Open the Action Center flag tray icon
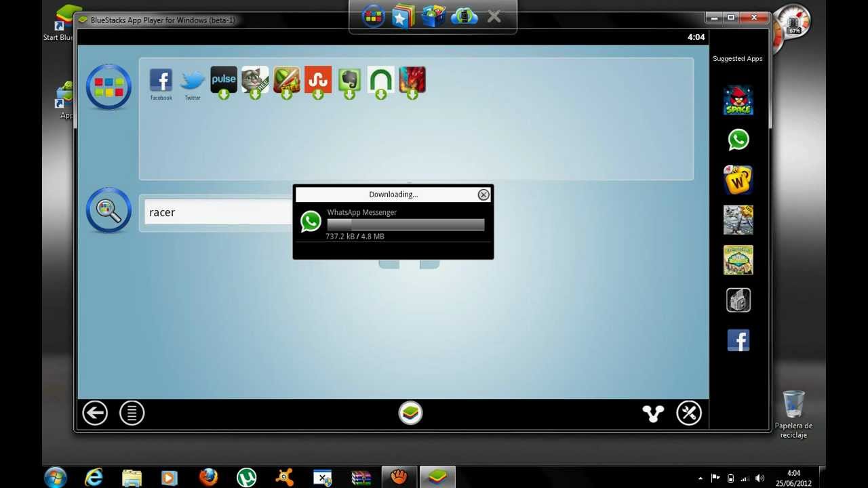868x488 pixels. 715,478
